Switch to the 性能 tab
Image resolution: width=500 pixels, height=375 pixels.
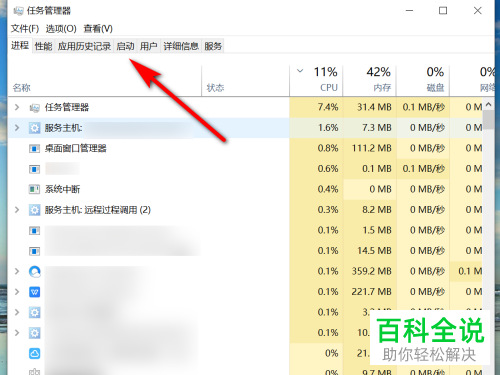(x=43, y=46)
